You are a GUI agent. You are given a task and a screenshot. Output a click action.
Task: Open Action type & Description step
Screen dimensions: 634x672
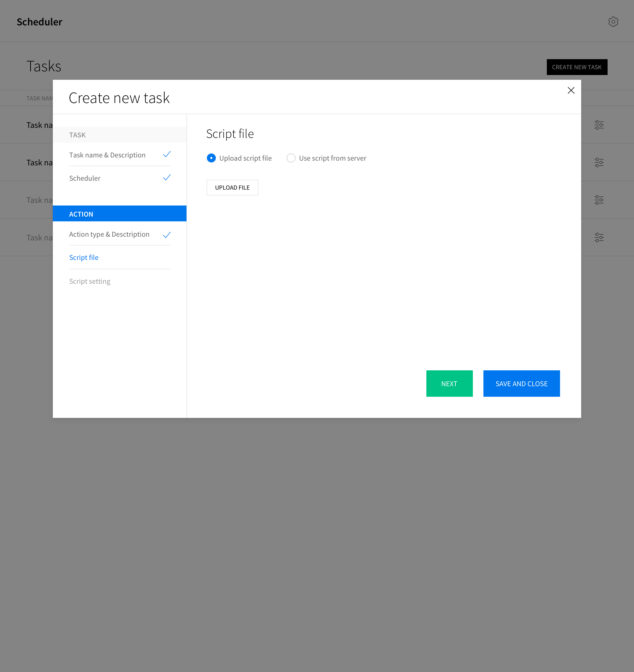coord(109,235)
